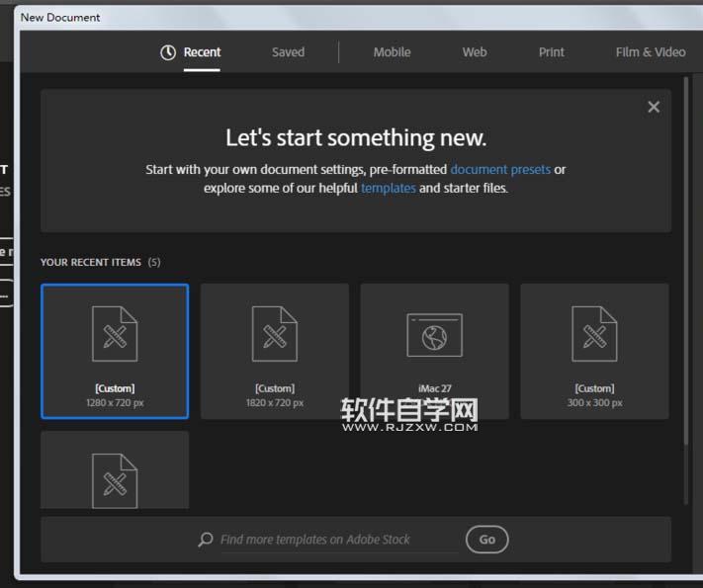Switch to the Web tab

475,52
